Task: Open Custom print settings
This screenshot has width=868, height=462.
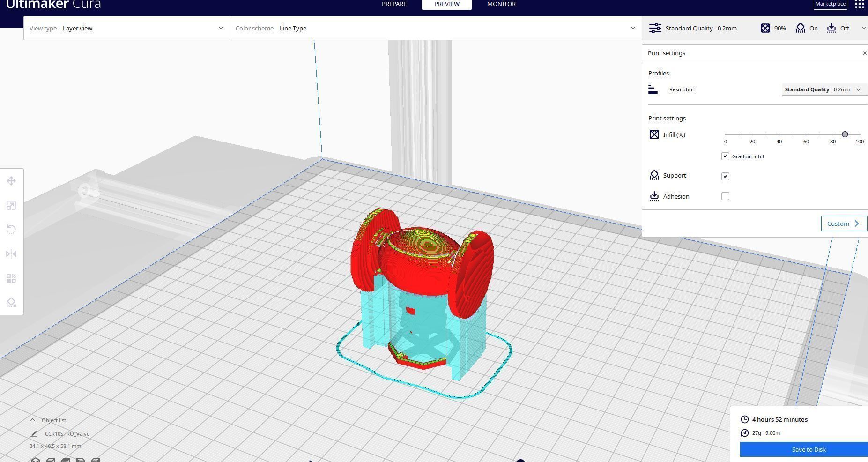Action: 844,224
